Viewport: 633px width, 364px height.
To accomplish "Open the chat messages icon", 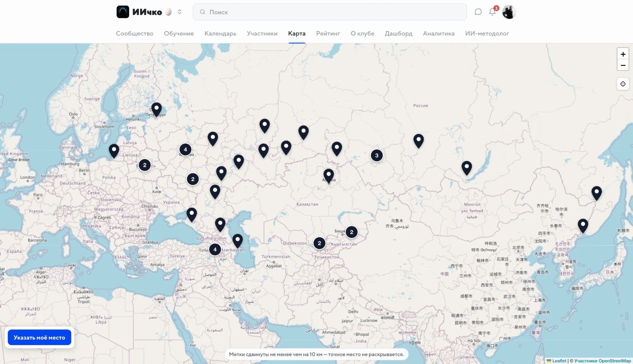I will pos(478,12).
